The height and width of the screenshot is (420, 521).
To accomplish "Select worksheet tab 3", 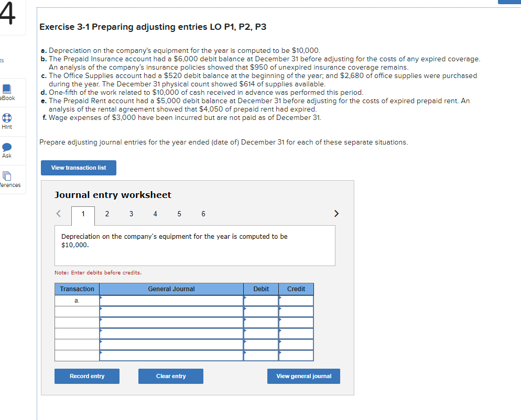I will [131, 214].
